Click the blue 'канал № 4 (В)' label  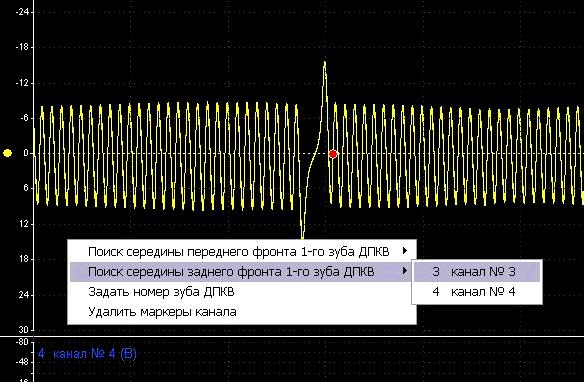click(88, 353)
